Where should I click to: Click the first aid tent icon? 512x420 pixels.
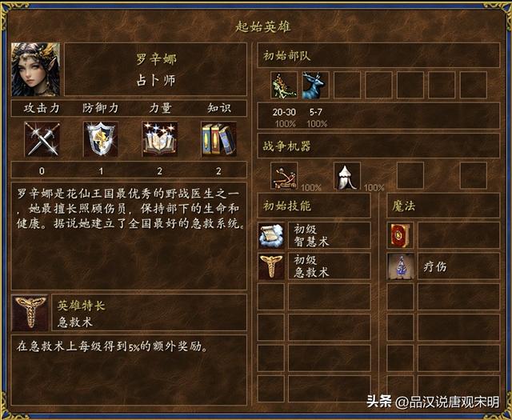347,176
